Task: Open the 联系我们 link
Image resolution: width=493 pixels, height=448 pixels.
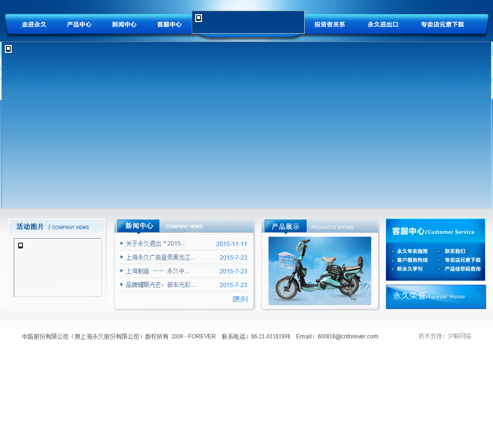Action: [455, 251]
